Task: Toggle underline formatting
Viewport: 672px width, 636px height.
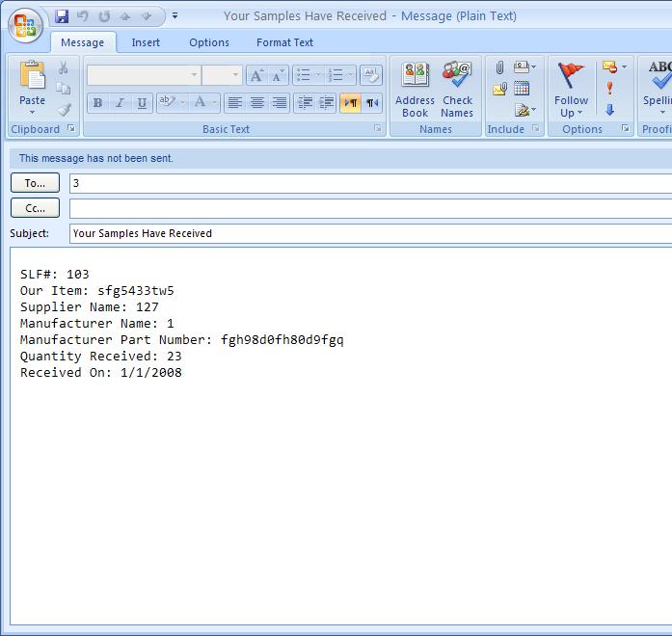Action: click(x=142, y=103)
